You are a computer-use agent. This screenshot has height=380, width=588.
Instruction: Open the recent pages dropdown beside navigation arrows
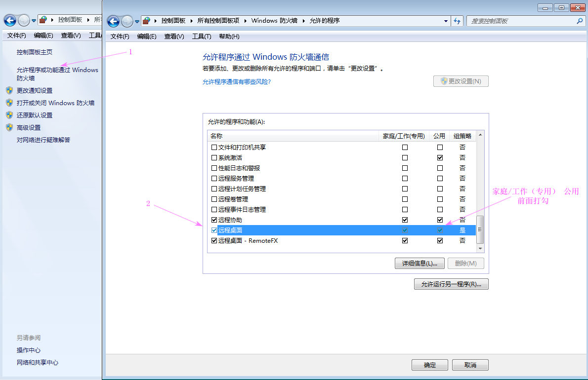(x=137, y=22)
